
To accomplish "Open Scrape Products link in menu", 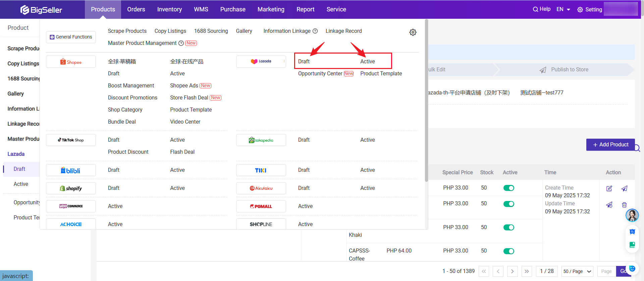I will point(127,31).
